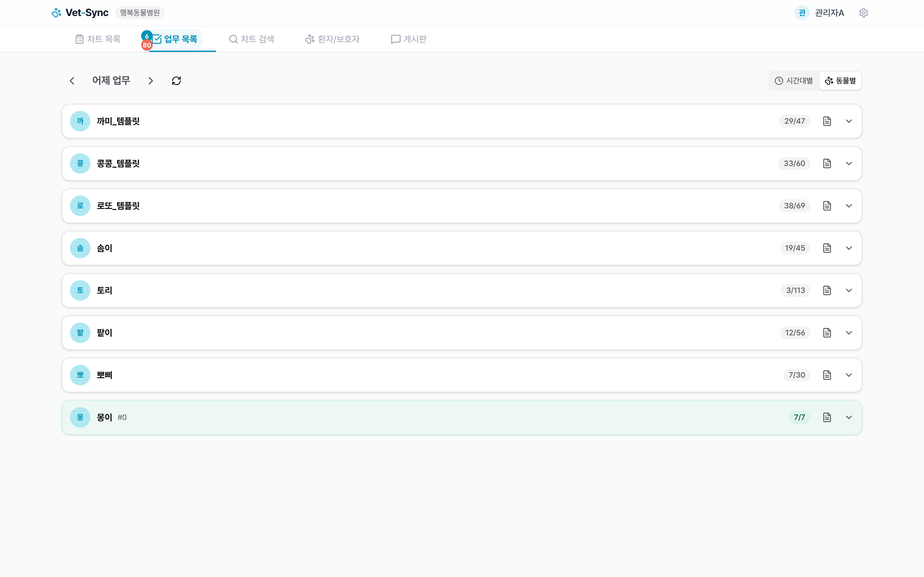Click the Vet-Sync paw logo
This screenshot has height=577, width=924.
pyautogui.click(x=56, y=13)
